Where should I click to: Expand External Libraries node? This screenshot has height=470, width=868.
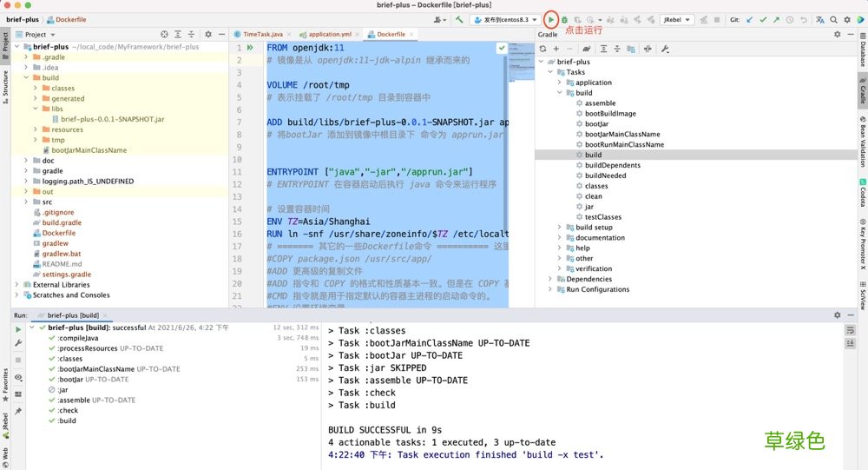(x=16, y=284)
